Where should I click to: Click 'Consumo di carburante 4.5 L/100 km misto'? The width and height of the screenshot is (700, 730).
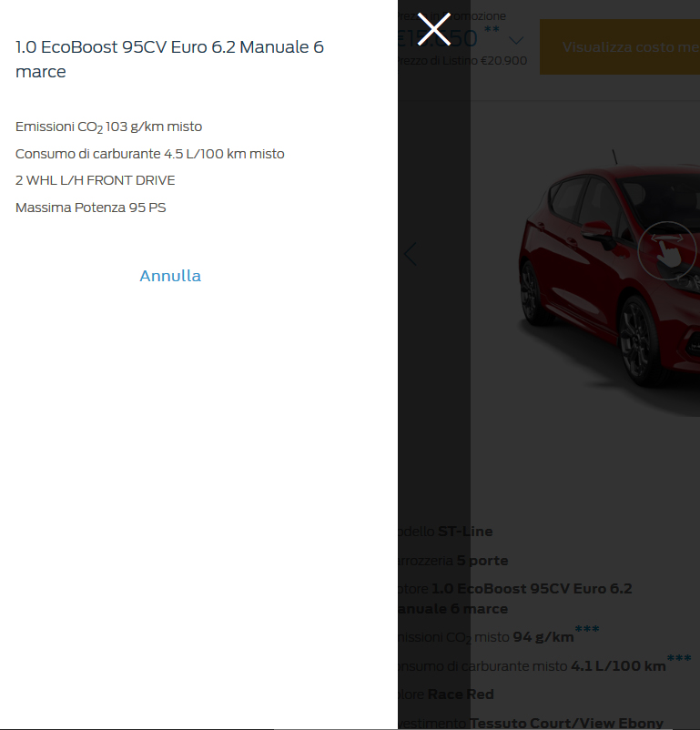(150, 154)
